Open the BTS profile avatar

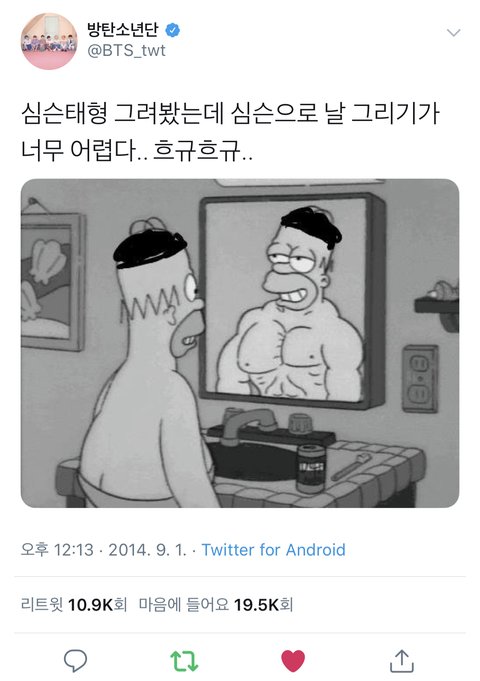point(49,41)
